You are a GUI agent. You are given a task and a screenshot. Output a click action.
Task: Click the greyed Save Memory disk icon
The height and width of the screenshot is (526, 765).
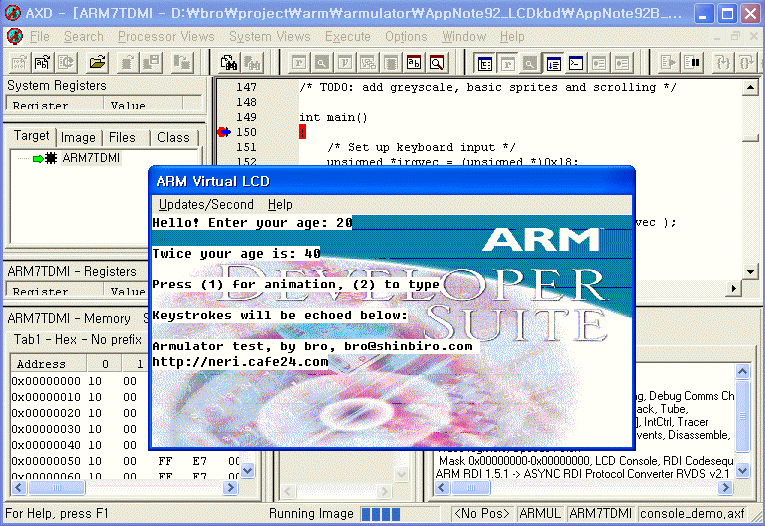tap(152, 62)
